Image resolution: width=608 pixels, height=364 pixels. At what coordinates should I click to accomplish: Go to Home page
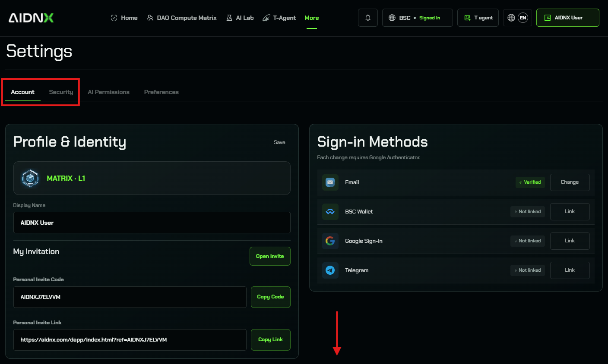click(124, 18)
